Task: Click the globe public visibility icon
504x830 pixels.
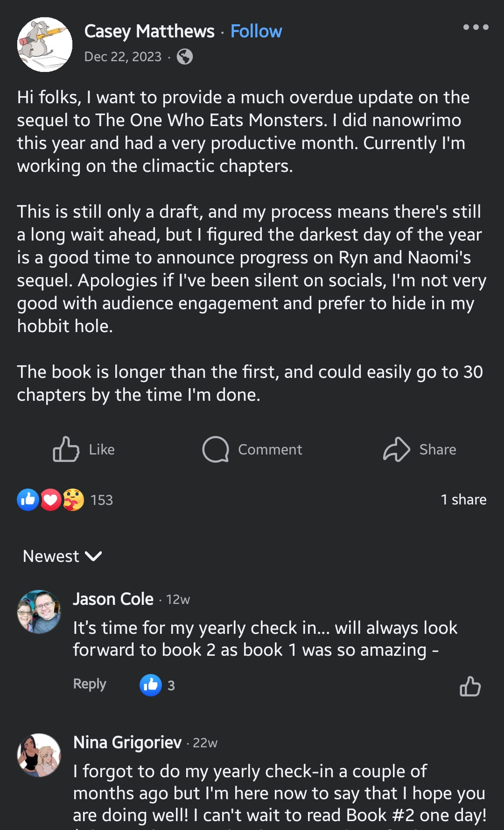Action: [x=185, y=57]
